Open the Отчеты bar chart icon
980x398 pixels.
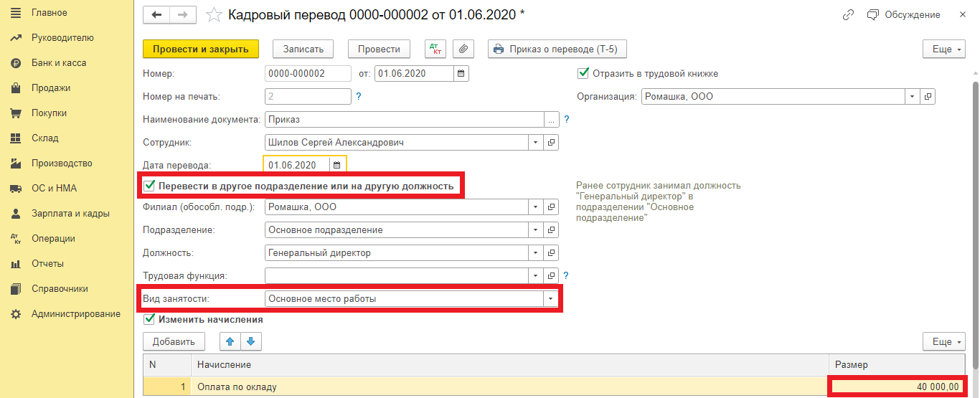[x=15, y=264]
